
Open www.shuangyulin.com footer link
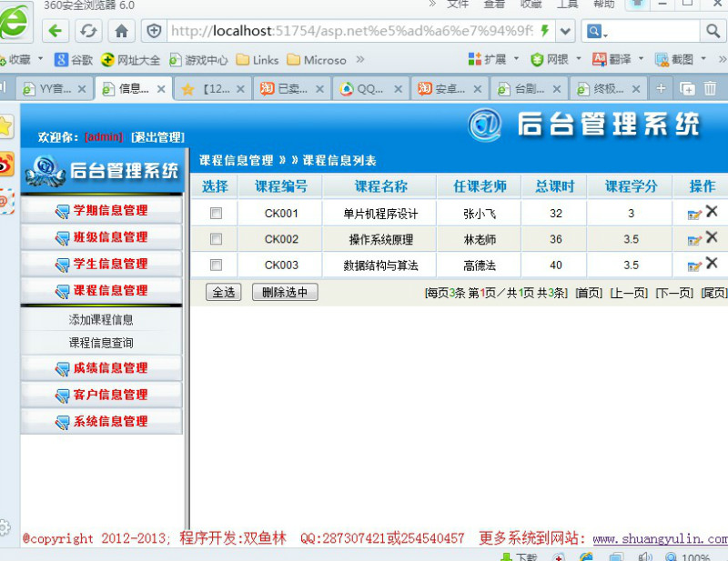(x=661, y=539)
